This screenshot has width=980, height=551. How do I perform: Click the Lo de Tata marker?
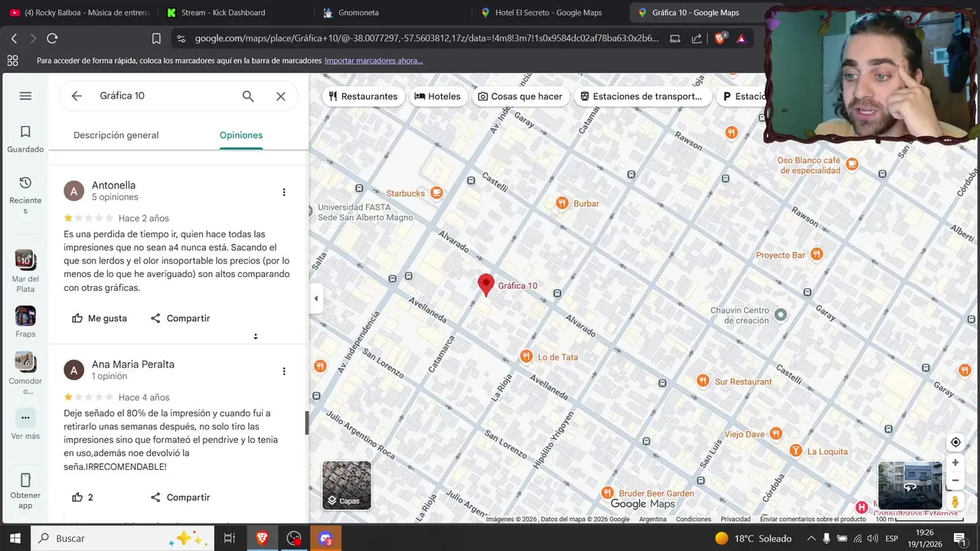point(526,357)
